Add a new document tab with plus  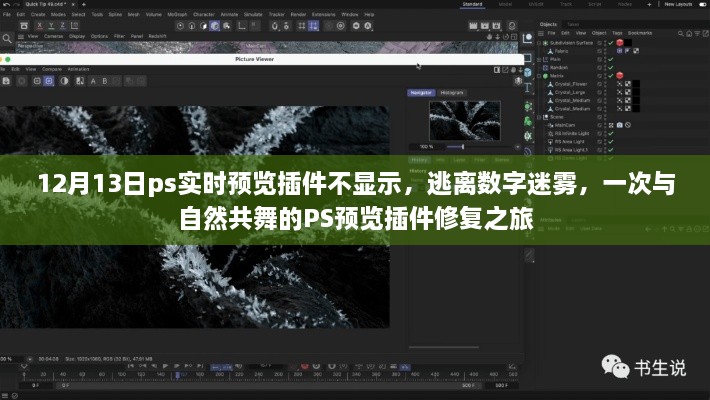[x=83, y=4]
